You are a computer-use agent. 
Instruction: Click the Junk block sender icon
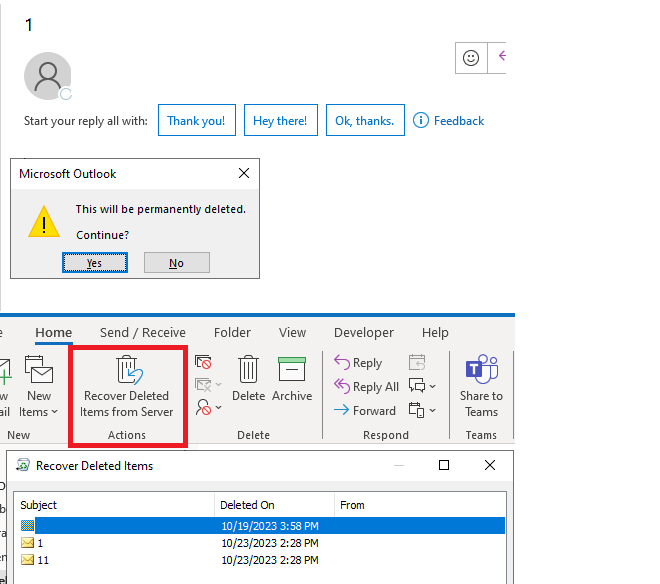pyautogui.click(x=203, y=407)
